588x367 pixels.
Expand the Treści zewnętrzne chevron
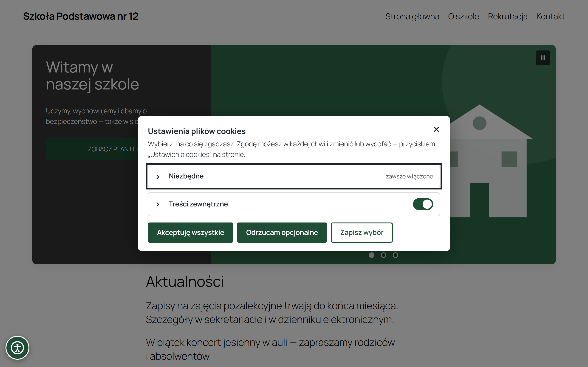158,204
